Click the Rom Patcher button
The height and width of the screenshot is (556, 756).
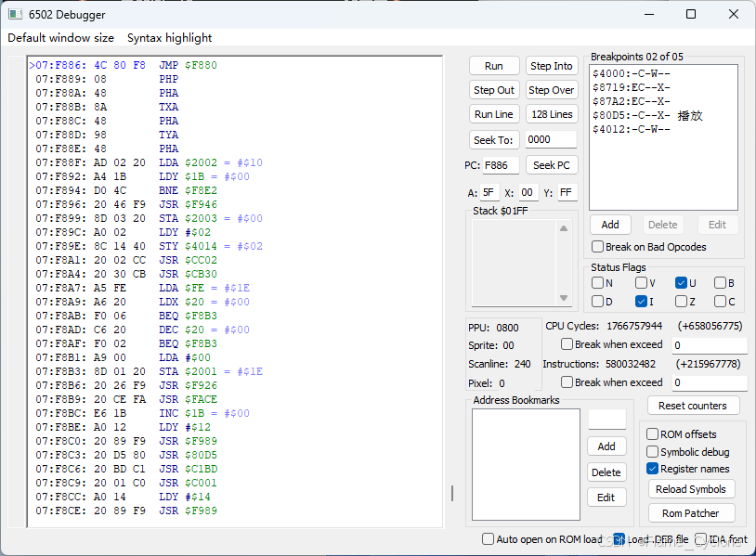(691, 513)
